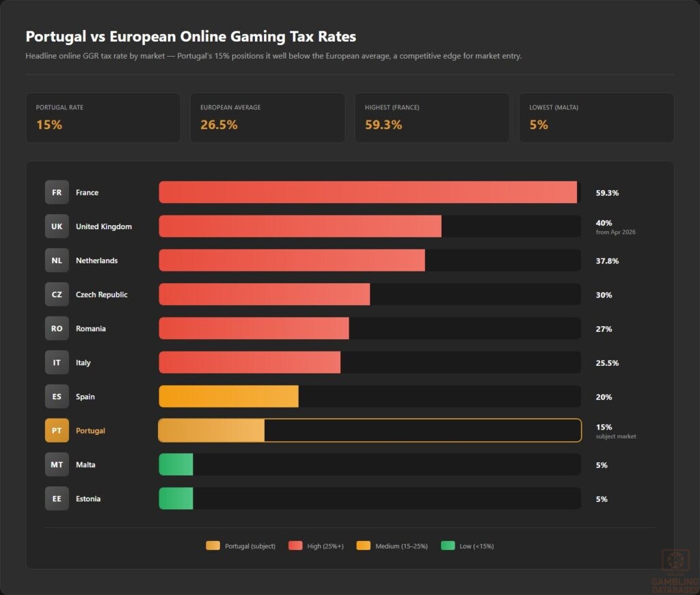Viewport: 700px width, 595px height.
Task: Click the 'Portugal (subject)' legend label
Action: [x=250, y=546]
